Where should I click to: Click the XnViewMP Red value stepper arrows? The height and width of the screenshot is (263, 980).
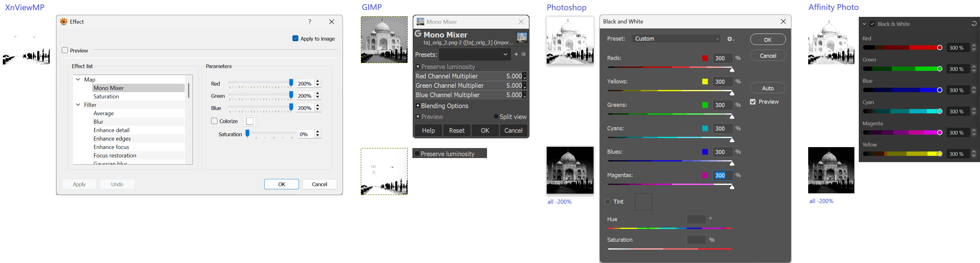point(318,83)
